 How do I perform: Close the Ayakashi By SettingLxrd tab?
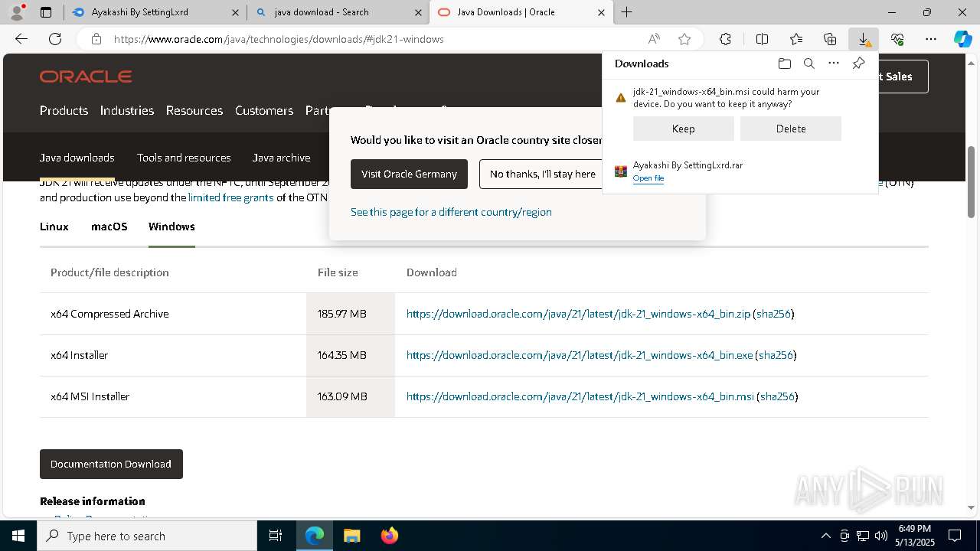coord(235,12)
